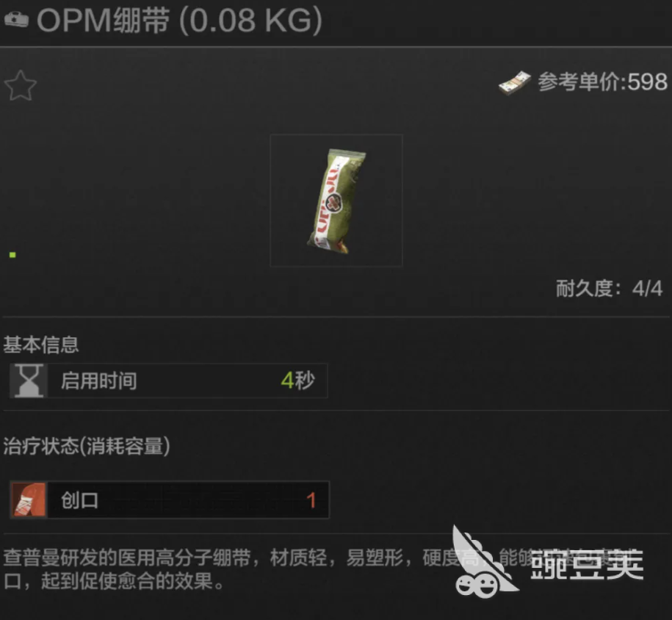
Task: Select the OPM bandage item thumbnail
Action: click(336, 201)
